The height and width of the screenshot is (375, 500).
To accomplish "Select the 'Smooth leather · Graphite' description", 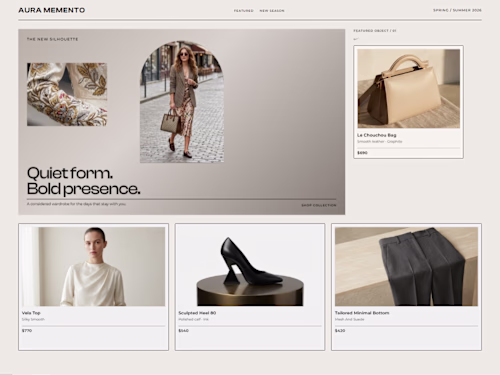I will 380,142.
